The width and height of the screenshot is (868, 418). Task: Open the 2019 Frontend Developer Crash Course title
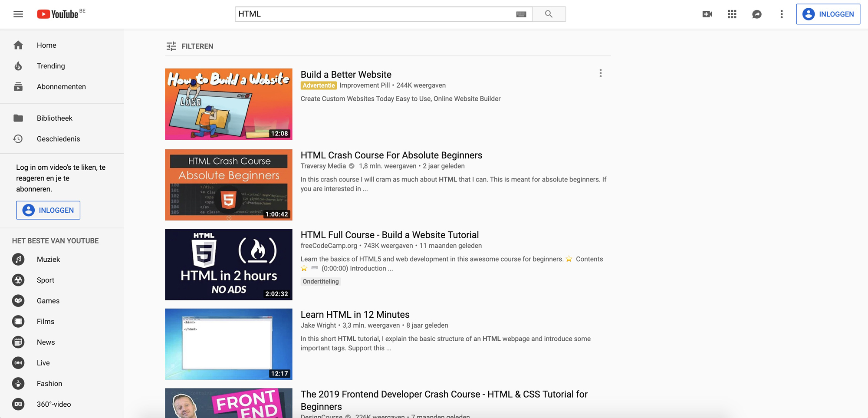point(444,400)
